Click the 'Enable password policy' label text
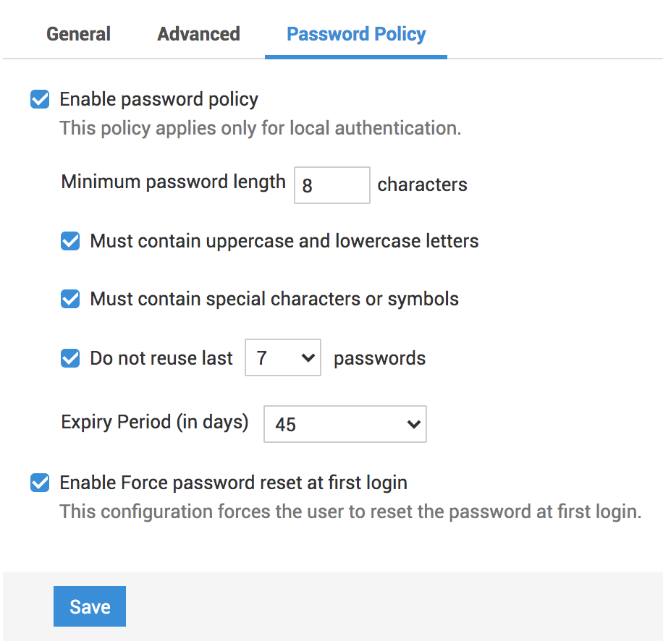The image size is (663, 644). 159,99
